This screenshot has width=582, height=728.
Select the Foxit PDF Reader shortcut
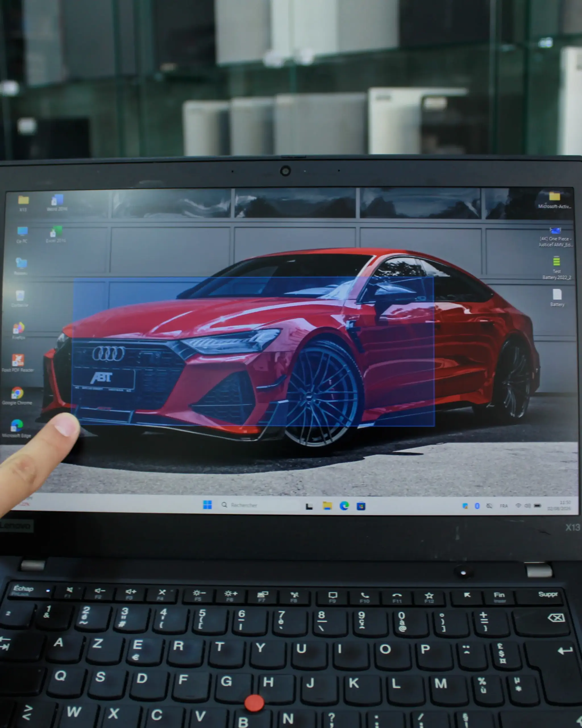(18, 363)
